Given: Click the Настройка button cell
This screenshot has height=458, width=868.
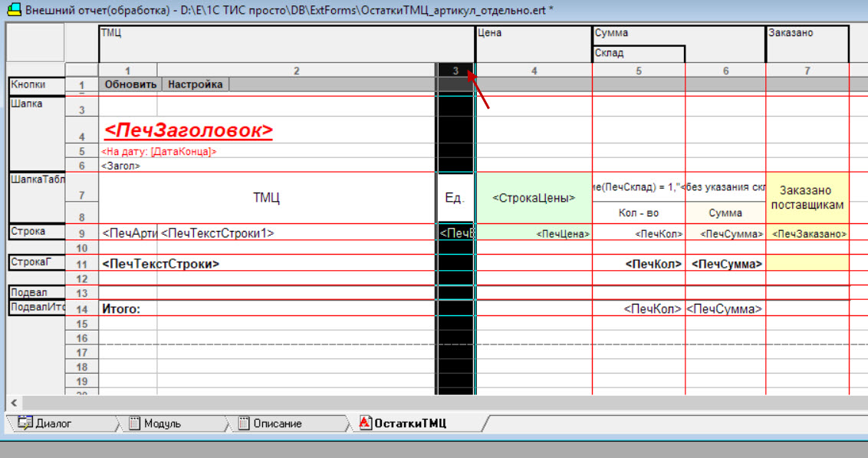Looking at the screenshot, I should pos(196,84).
